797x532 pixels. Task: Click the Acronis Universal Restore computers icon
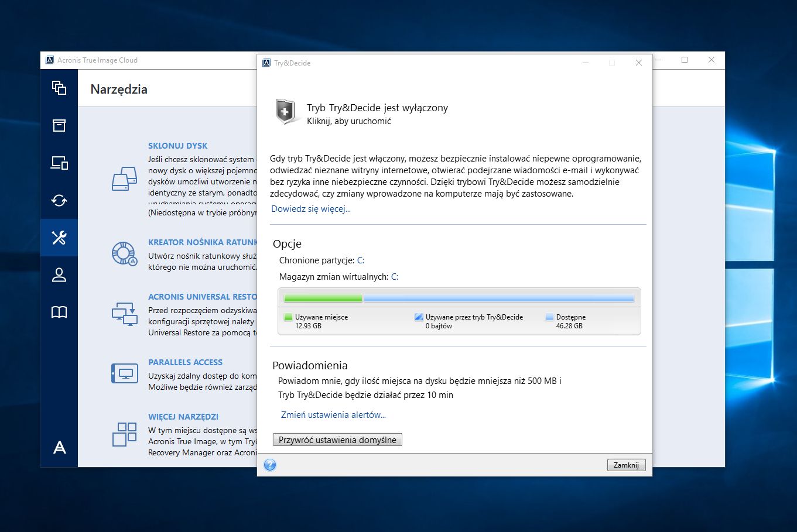(x=124, y=313)
